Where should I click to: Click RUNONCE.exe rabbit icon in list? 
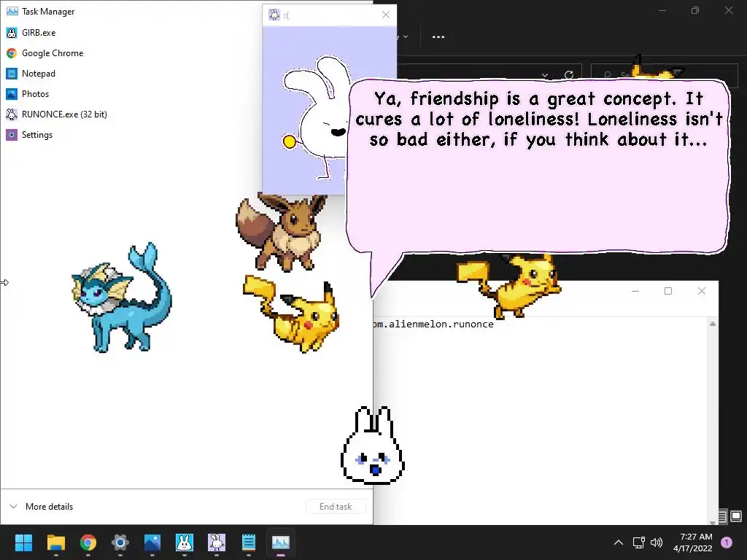[x=12, y=114]
